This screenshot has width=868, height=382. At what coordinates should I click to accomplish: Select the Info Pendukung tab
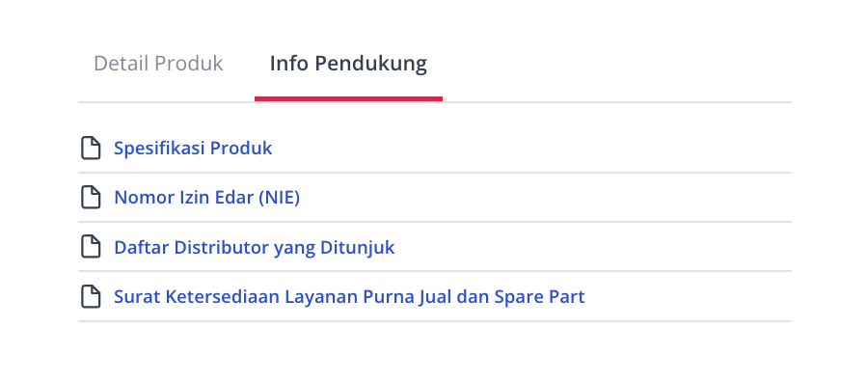(x=348, y=64)
